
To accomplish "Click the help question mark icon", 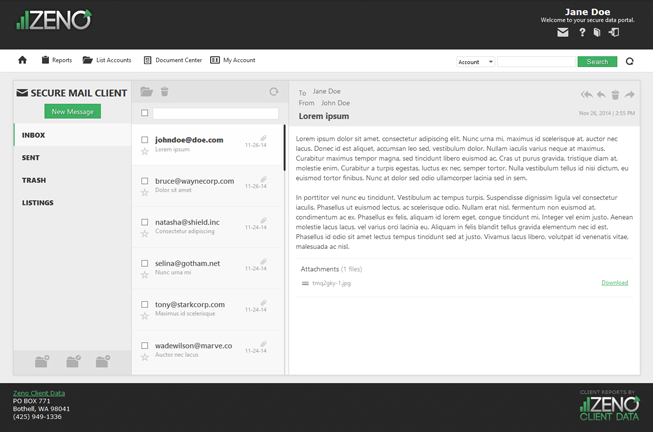I will [x=581, y=33].
